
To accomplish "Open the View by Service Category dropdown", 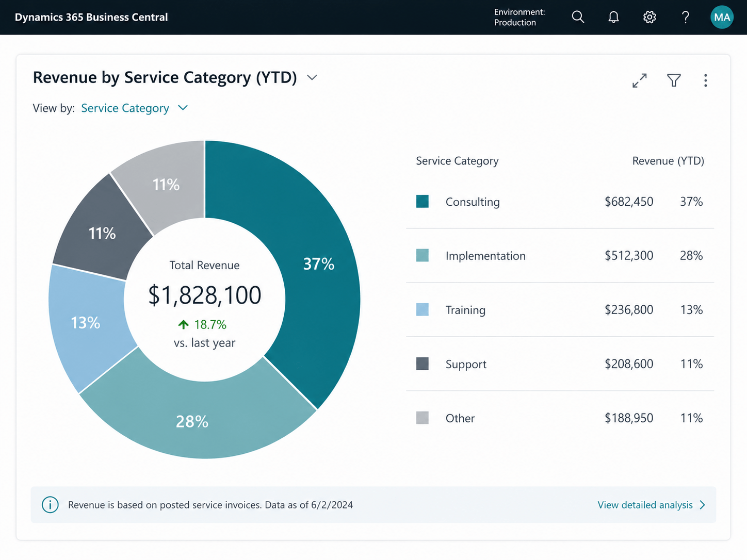I will [135, 108].
